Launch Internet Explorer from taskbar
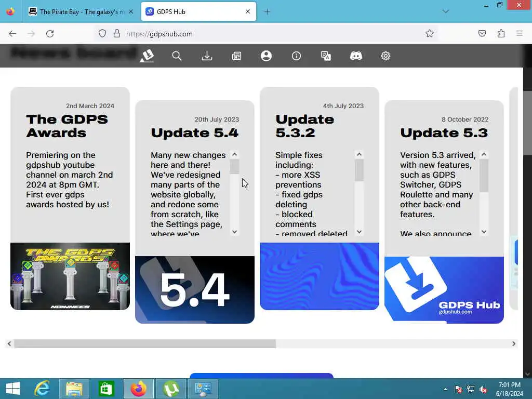The width and height of the screenshot is (532, 399). click(42, 389)
